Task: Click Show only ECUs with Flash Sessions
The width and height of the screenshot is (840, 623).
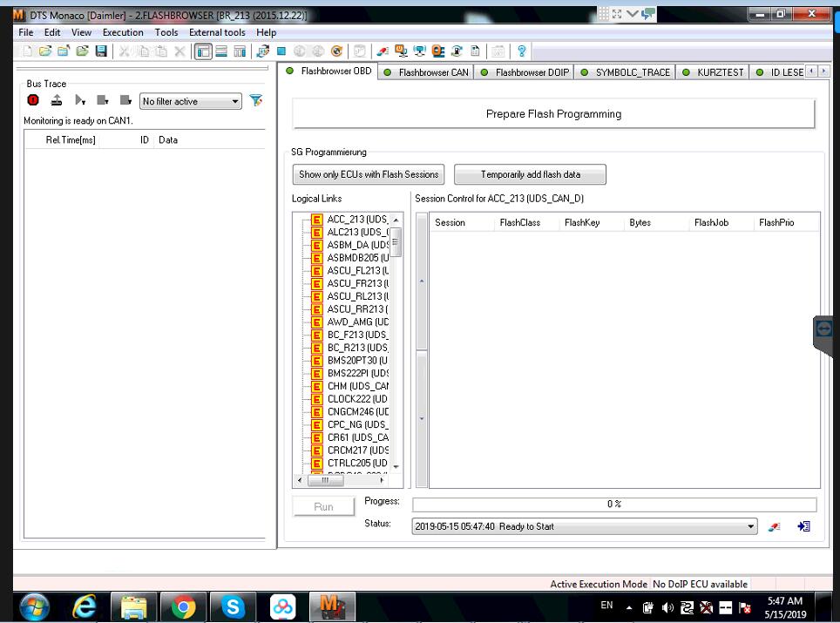Action: pos(369,174)
